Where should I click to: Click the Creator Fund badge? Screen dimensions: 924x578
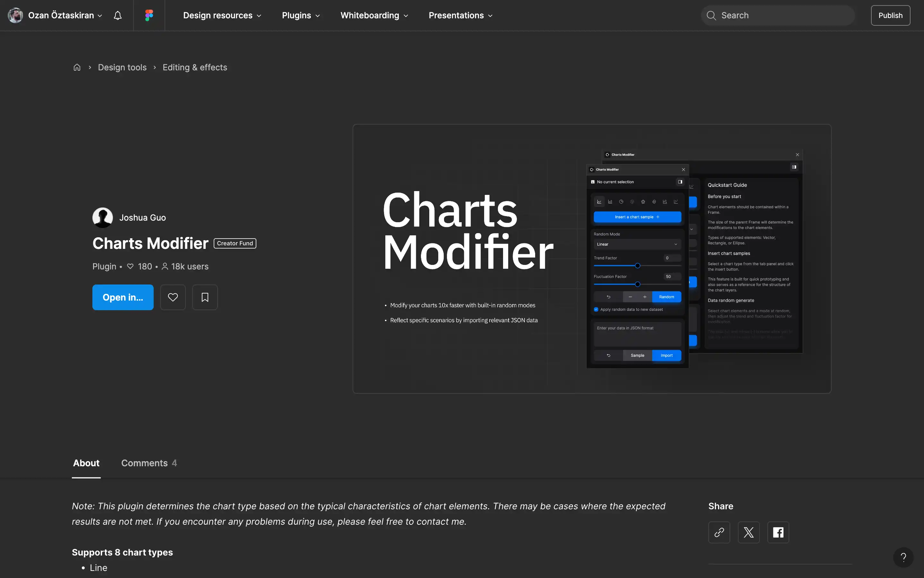point(235,243)
